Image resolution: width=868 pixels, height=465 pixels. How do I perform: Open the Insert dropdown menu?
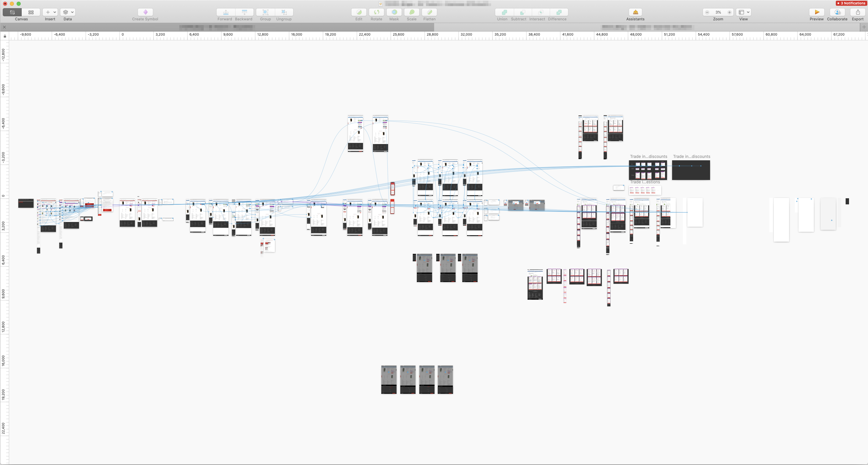[50, 12]
